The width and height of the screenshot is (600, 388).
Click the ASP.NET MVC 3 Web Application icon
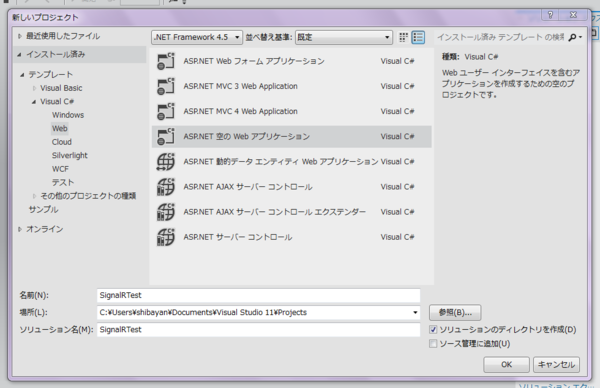coord(166,86)
